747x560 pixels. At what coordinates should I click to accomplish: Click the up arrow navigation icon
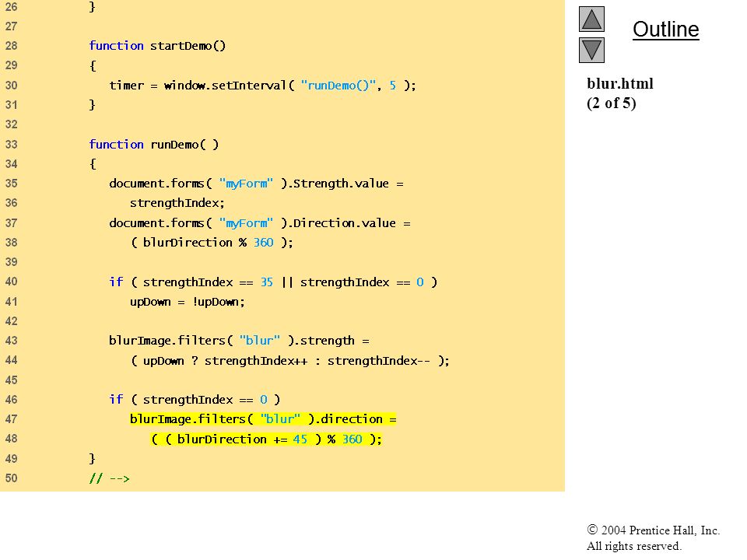coord(591,19)
